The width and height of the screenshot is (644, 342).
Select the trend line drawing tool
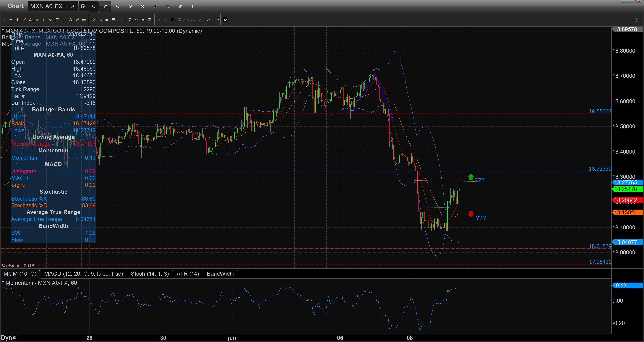[x=4, y=20]
